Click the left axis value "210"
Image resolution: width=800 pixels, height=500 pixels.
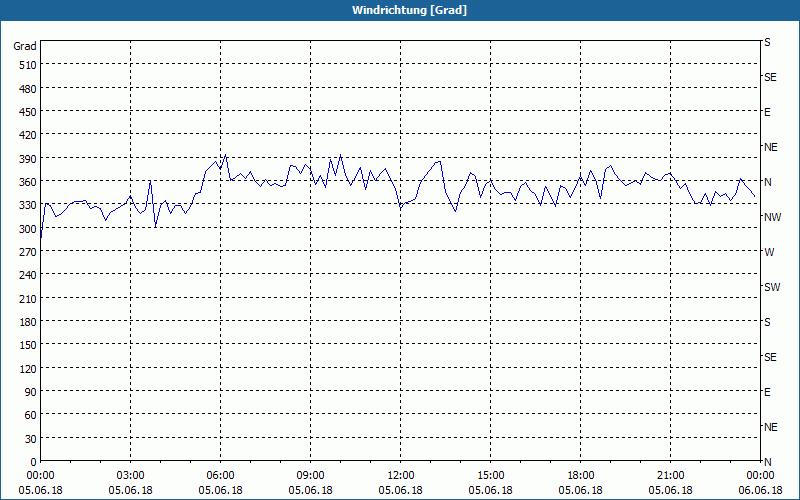pyautogui.click(x=28, y=299)
